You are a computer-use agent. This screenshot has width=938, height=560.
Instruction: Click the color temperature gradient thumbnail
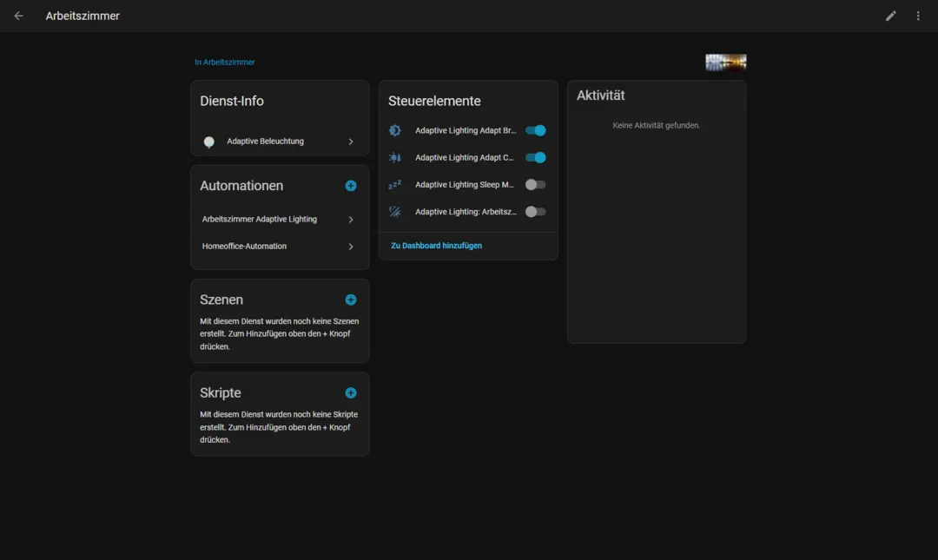(725, 62)
